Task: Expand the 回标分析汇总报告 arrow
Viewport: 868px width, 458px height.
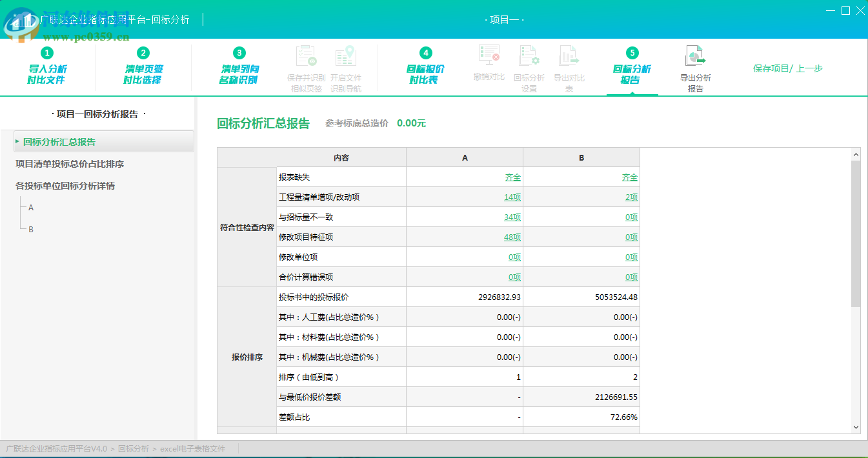Action: click(x=17, y=141)
